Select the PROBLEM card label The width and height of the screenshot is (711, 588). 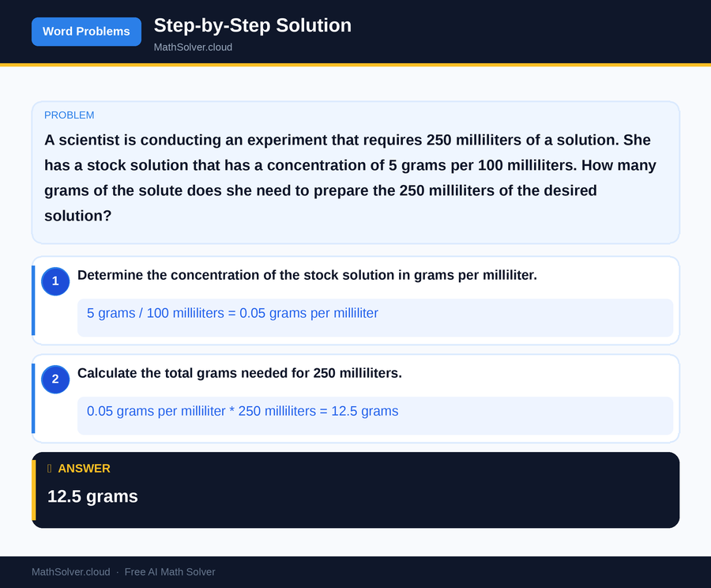69,115
